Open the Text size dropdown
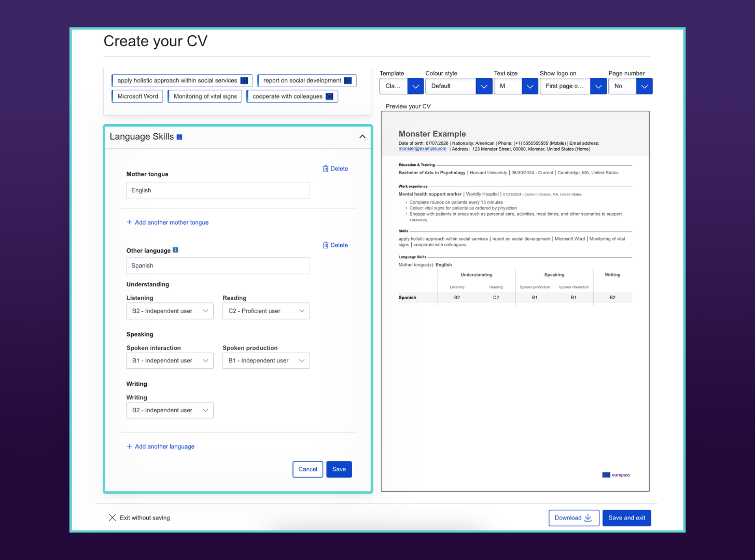The width and height of the screenshot is (755, 560). (516, 86)
